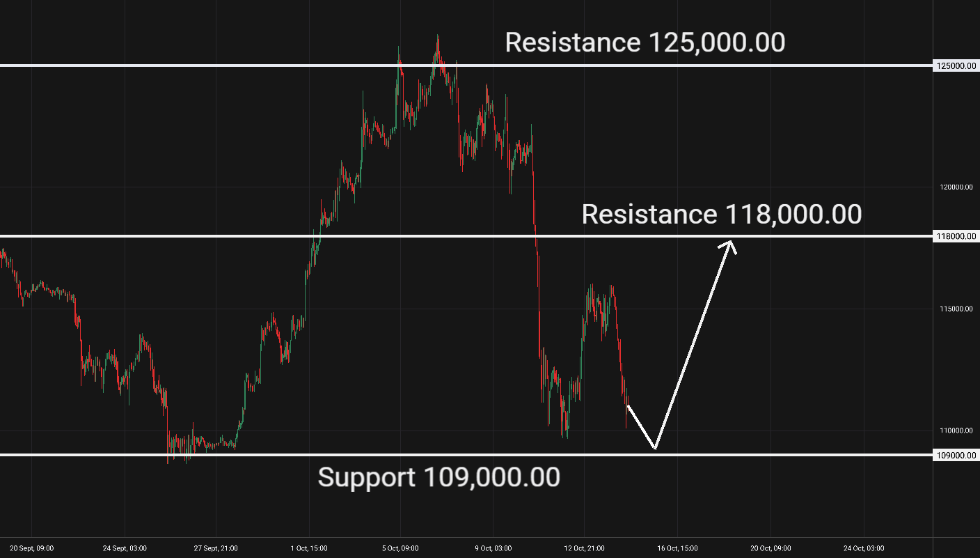980x558 pixels.
Task: Select the 16 Oct, 15:00 time label
Action: [x=677, y=548]
